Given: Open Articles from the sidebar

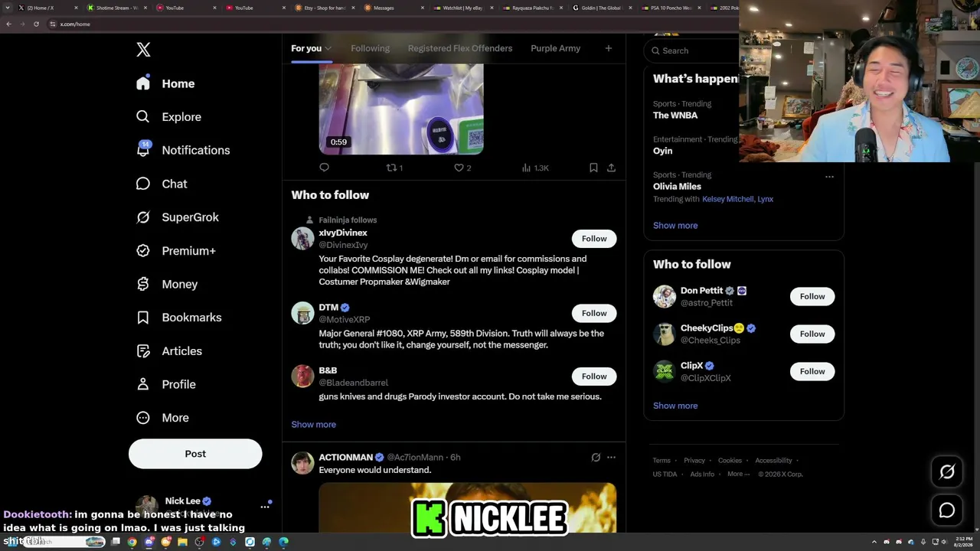Looking at the screenshot, I should coord(168,351).
